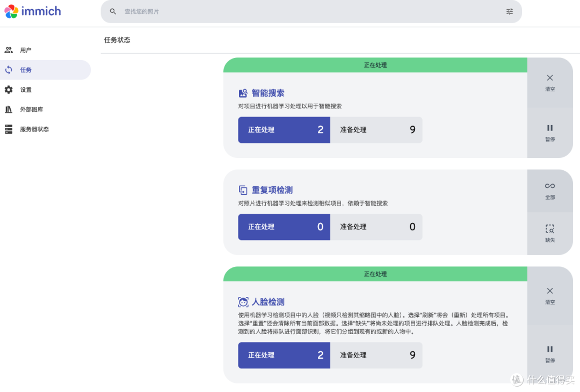Clear the 智能搜索 queue with 清空
The height and width of the screenshot is (392, 580).
(x=550, y=83)
